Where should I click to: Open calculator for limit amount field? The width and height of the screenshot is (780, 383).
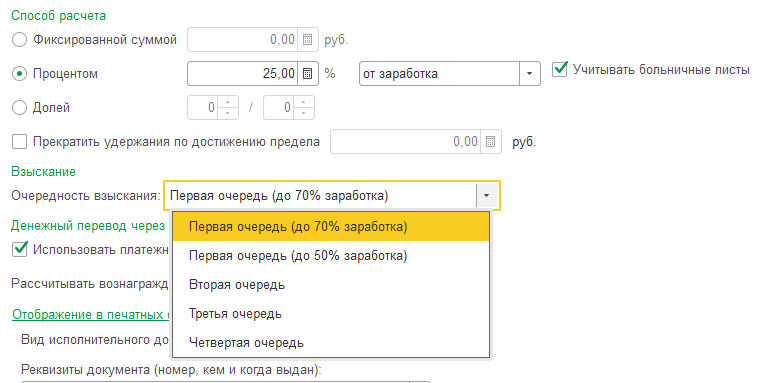[x=490, y=142]
